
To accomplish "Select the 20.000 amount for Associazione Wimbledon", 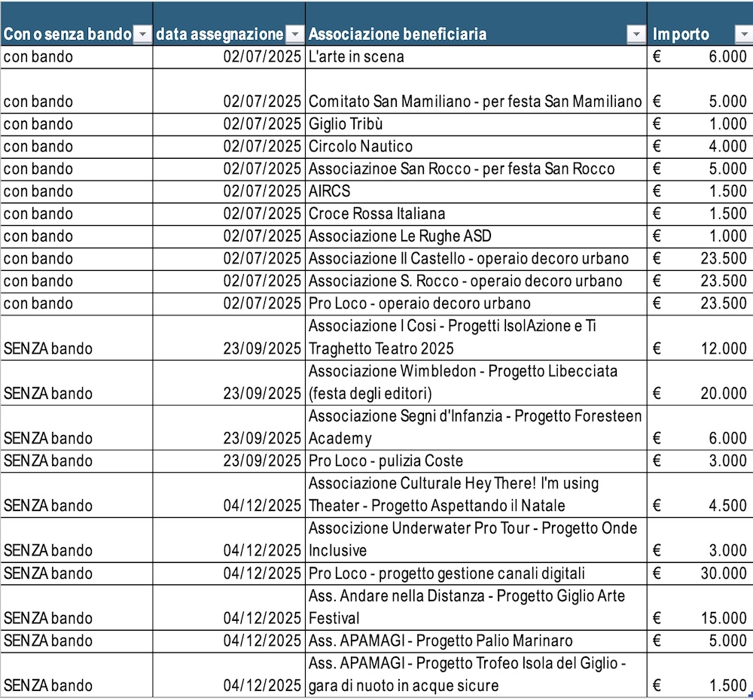I will pyautogui.click(x=700, y=393).
